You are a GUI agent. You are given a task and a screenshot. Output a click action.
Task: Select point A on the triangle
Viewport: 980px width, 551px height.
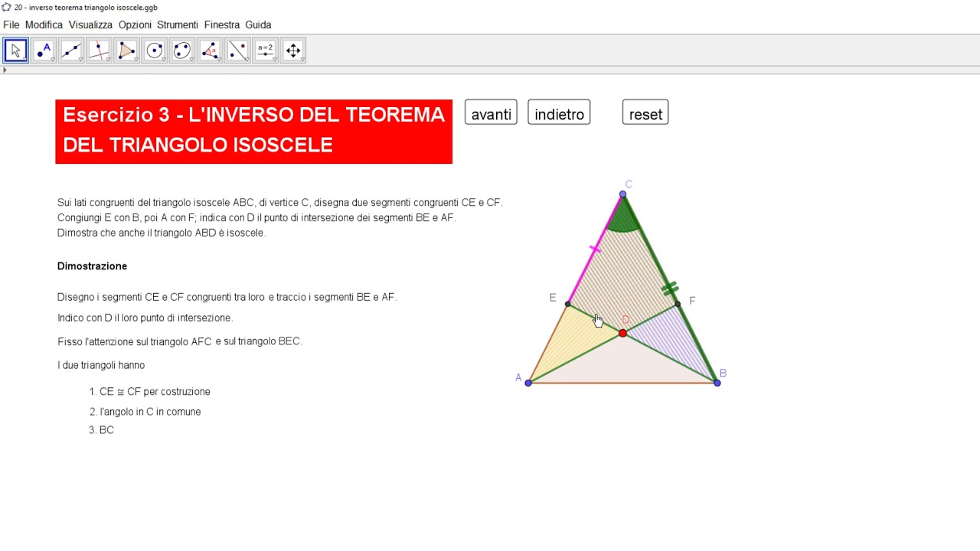pyautogui.click(x=528, y=383)
